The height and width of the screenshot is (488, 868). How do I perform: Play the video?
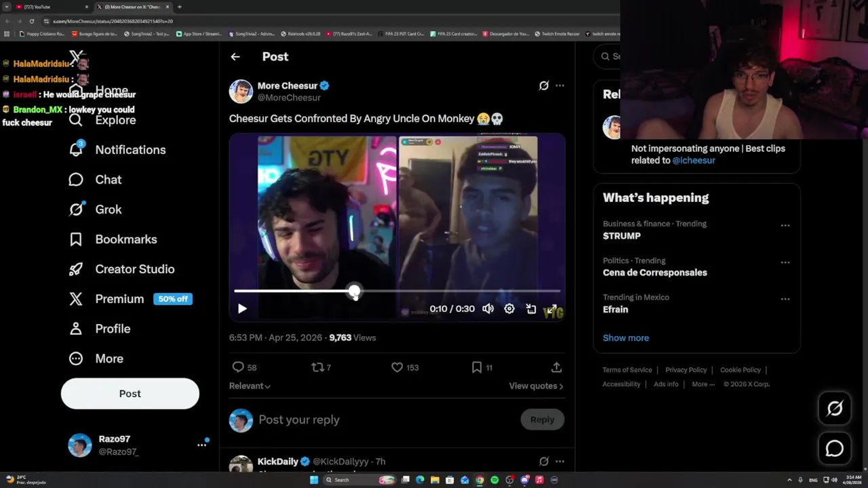pos(242,309)
